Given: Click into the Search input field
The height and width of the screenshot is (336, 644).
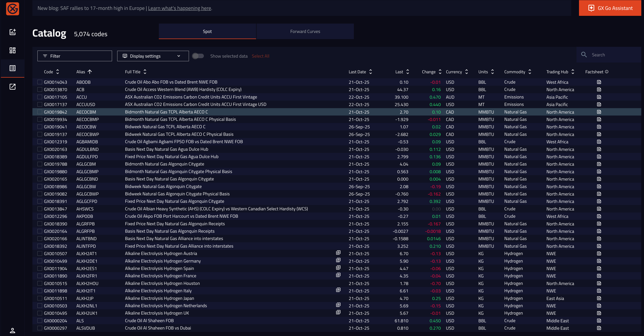Looking at the screenshot, I should click(612, 55).
